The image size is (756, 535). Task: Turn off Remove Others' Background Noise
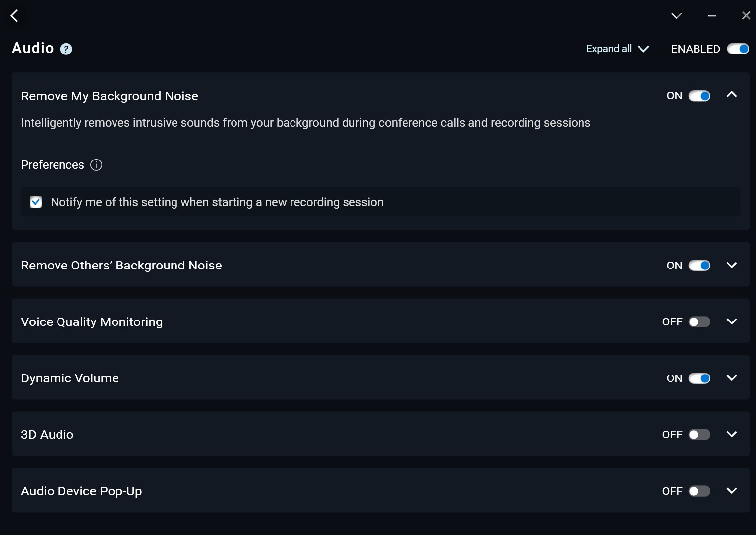coord(699,266)
